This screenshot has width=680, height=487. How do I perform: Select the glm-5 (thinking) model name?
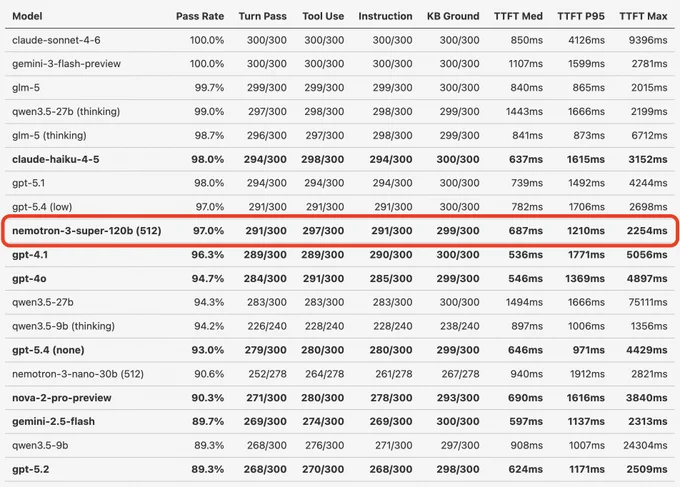click(x=49, y=135)
